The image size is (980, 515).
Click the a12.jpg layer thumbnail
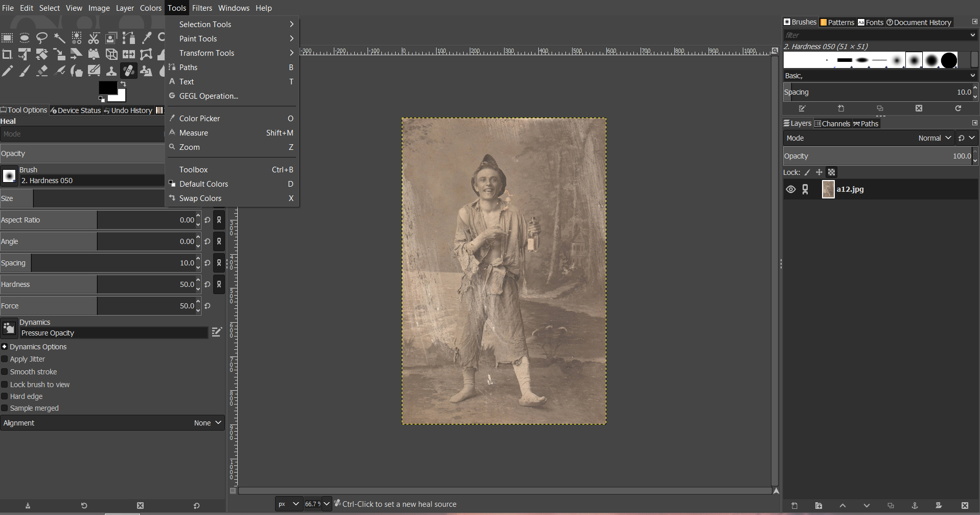828,189
